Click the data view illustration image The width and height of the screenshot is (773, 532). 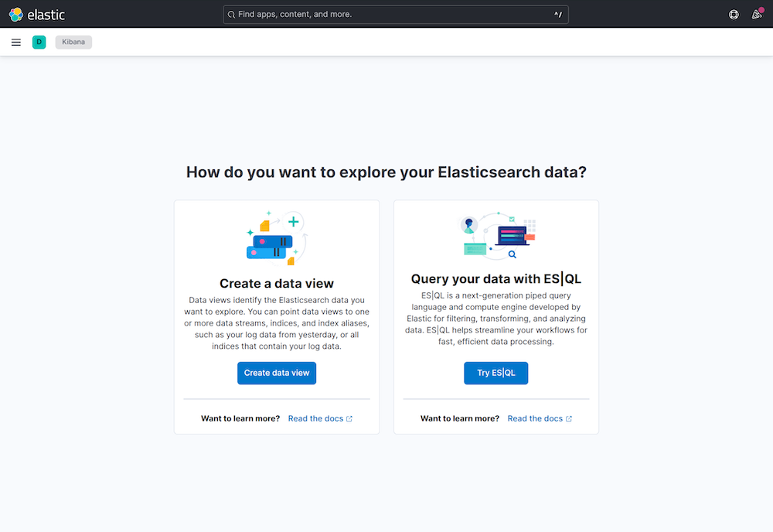tap(277, 238)
